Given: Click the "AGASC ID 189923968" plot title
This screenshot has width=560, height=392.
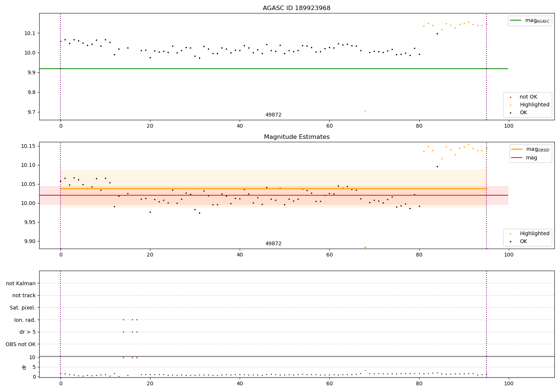Looking at the screenshot, I should coord(296,8).
